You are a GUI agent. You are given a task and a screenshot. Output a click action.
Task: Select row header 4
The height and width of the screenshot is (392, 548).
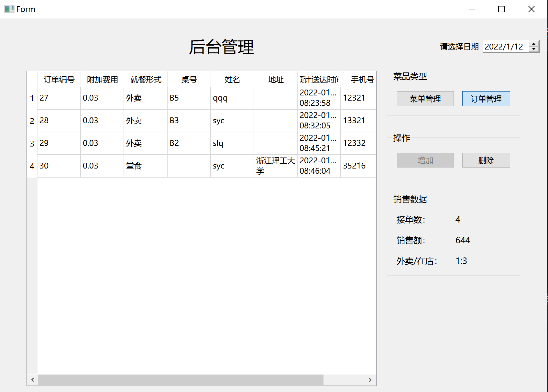pos(32,166)
